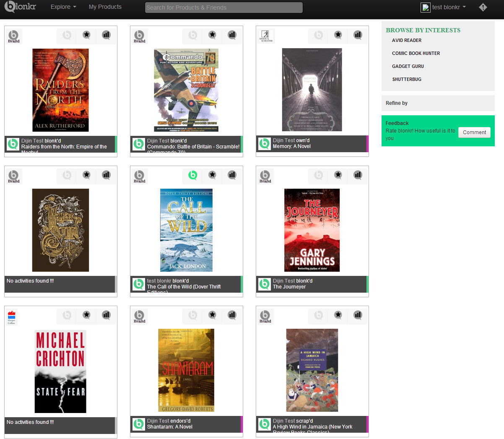View stats chart for Shantaram

(x=232, y=315)
